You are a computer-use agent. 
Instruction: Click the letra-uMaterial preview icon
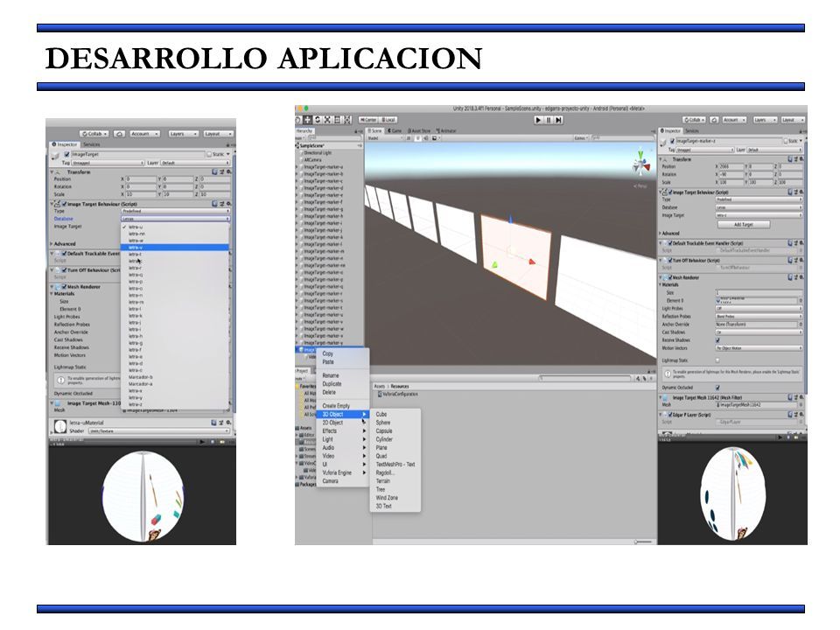coord(60,427)
